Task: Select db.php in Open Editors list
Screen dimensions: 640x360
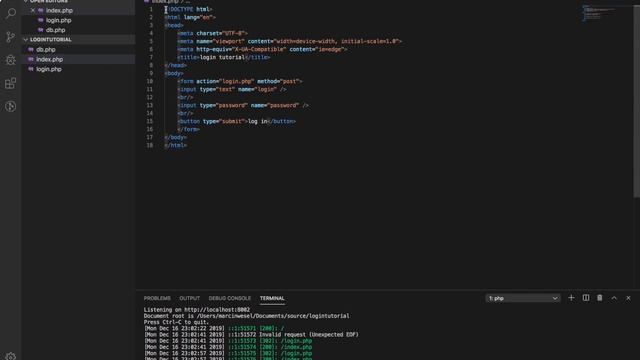Action: click(x=56, y=30)
